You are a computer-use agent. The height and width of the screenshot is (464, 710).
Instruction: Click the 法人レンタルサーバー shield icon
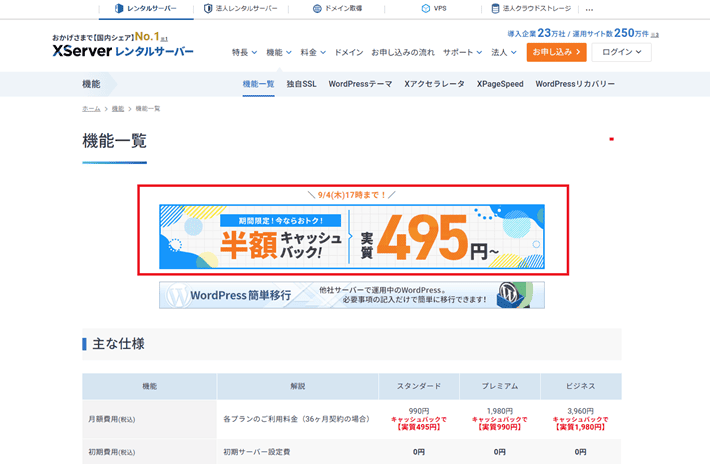coord(208,8)
